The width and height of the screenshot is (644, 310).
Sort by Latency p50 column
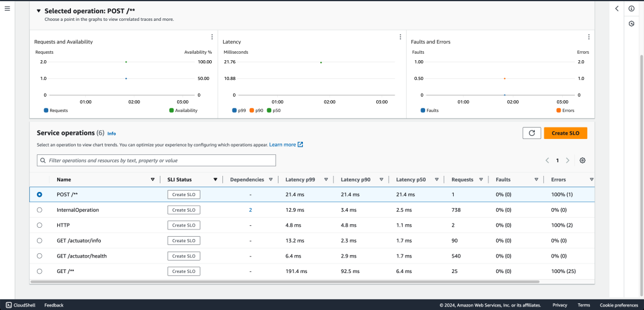[x=436, y=179]
